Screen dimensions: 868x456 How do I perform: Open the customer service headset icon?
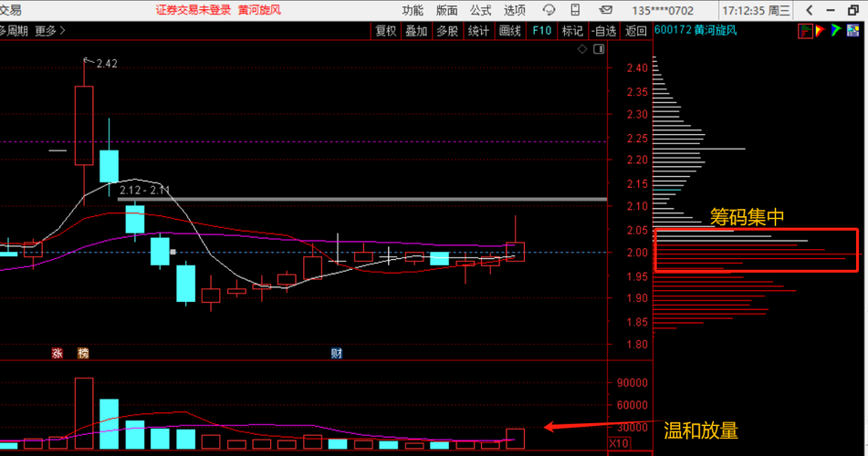[549, 10]
